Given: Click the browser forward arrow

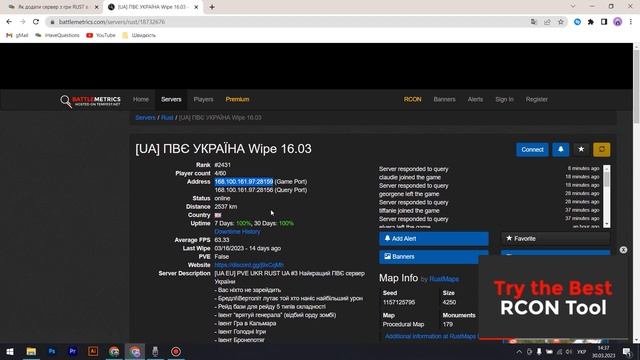Looking at the screenshot, I should [x=22, y=22].
